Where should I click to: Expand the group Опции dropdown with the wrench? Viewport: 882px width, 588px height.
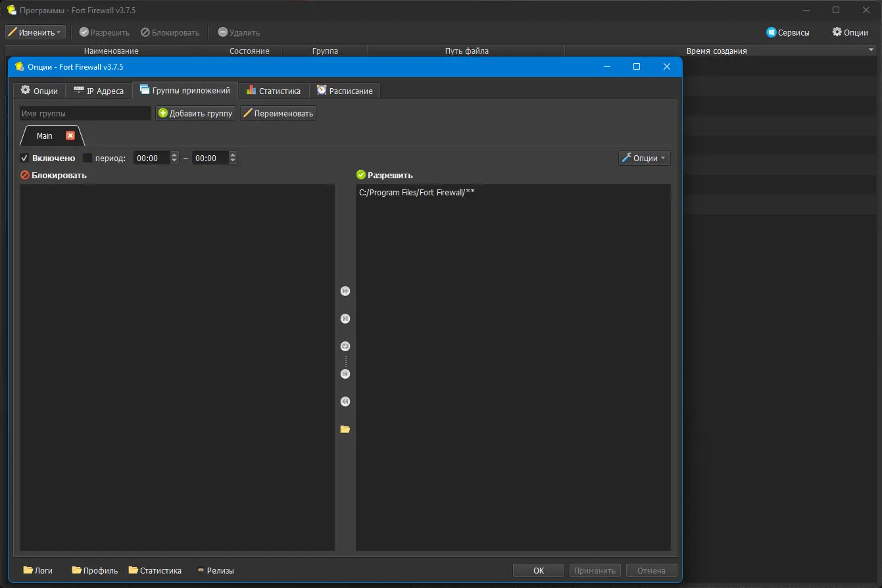645,158
